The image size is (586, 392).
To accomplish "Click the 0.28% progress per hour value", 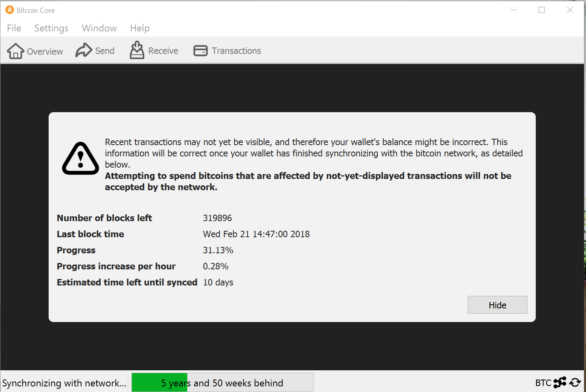I will [216, 266].
